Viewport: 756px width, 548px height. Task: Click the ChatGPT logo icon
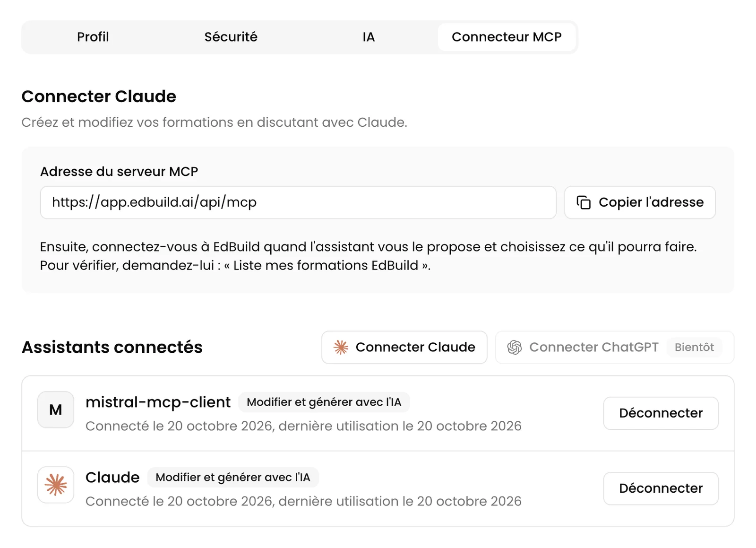tap(515, 348)
